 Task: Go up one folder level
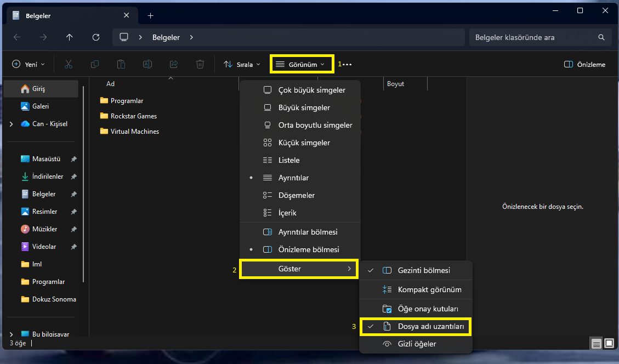coord(70,37)
